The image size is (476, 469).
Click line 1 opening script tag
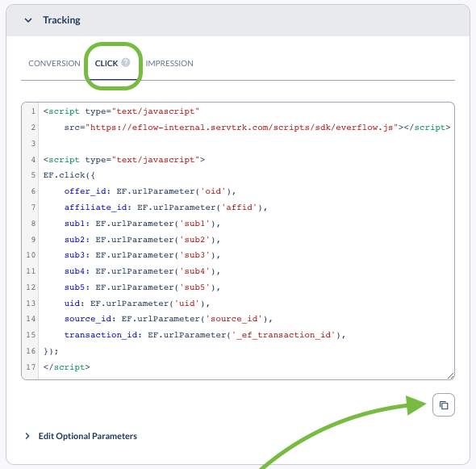coord(121,111)
